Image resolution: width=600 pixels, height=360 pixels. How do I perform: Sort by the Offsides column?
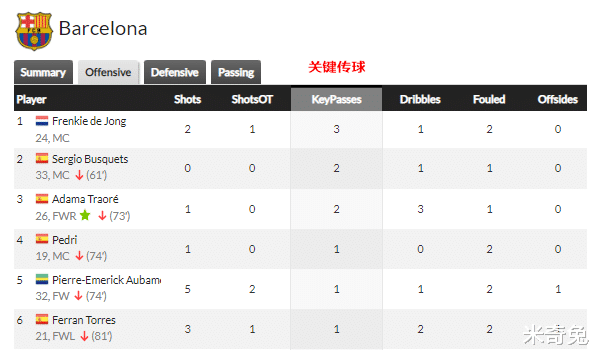(558, 99)
